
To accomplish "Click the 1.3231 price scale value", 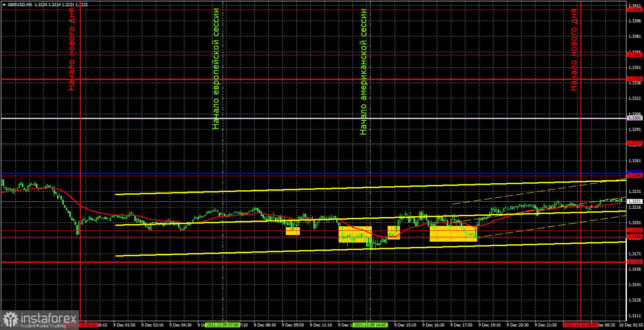I will 635,192.
